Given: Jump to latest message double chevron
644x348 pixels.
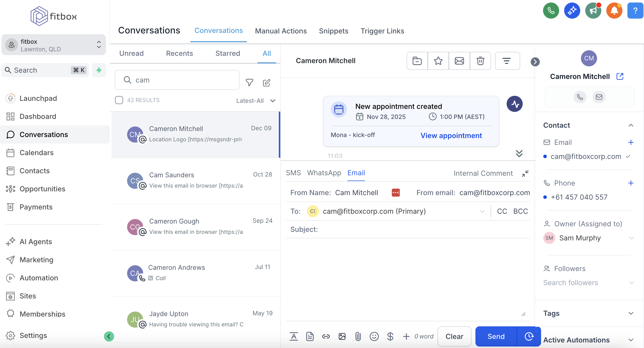Looking at the screenshot, I should pyautogui.click(x=519, y=153).
